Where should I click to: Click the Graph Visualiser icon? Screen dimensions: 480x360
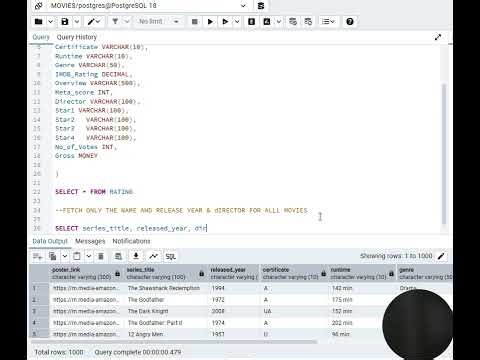tap(153, 256)
